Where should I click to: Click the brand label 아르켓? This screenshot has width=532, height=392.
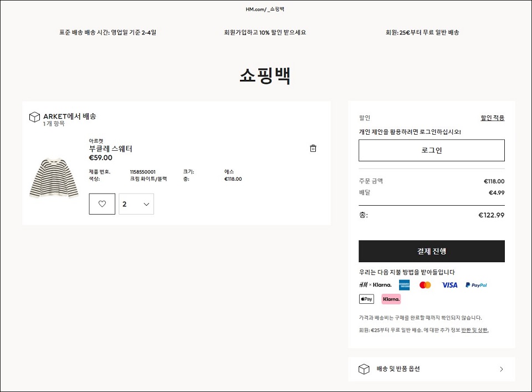96,140
